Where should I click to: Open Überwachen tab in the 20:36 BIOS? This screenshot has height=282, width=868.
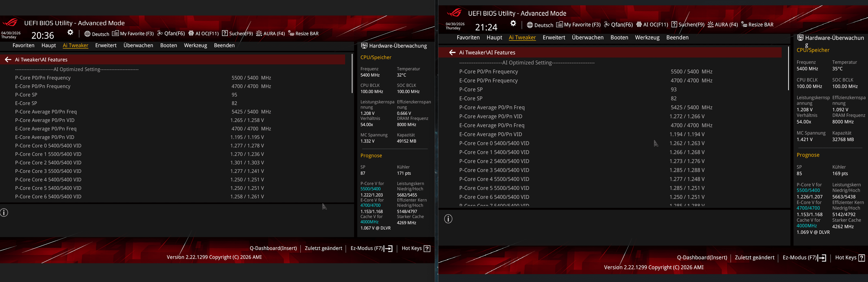[x=138, y=45]
